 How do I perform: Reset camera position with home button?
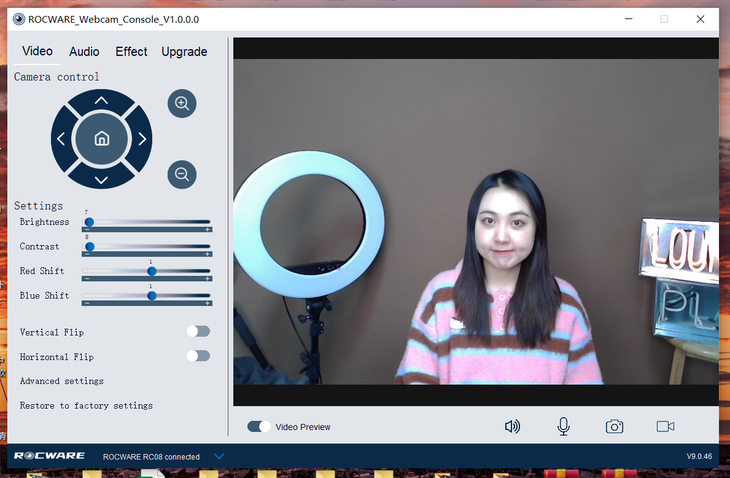(101, 139)
